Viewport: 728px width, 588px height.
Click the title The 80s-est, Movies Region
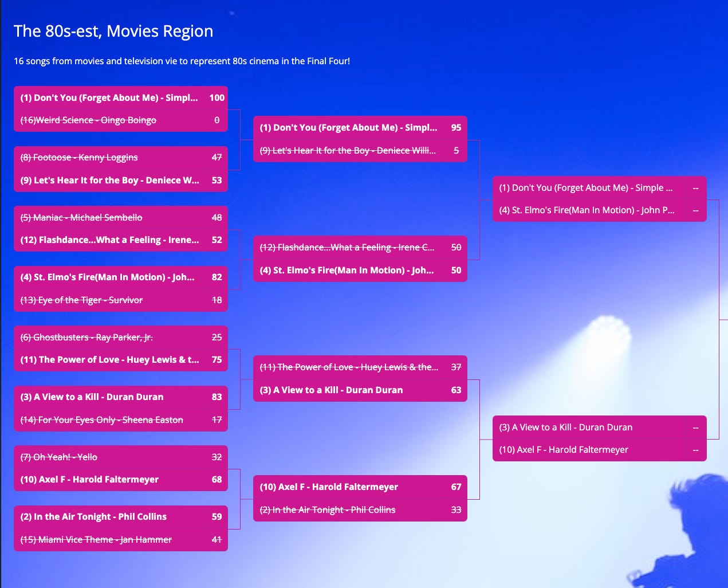tap(113, 31)
